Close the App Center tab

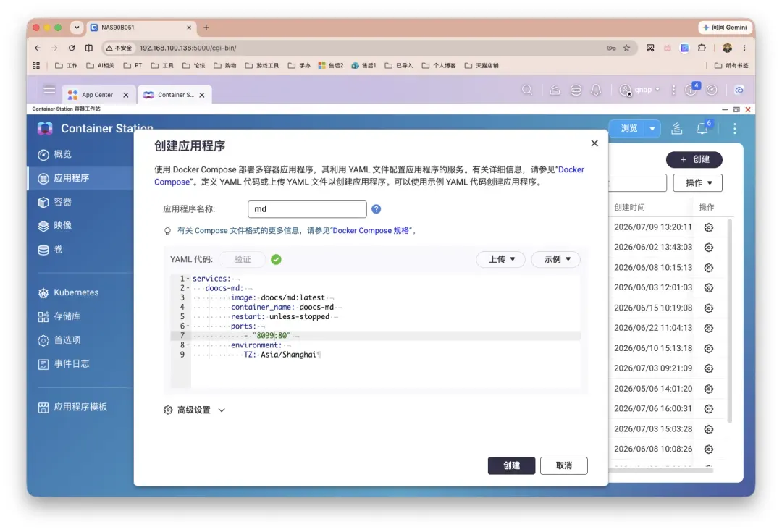(x=126, y=95)
